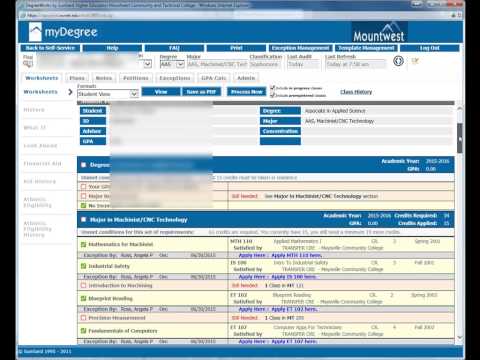Click the Industrial Safety requirement checkbox
Image resolution: width=480 pixels, height=360 pixels.
tap(84, 266)
